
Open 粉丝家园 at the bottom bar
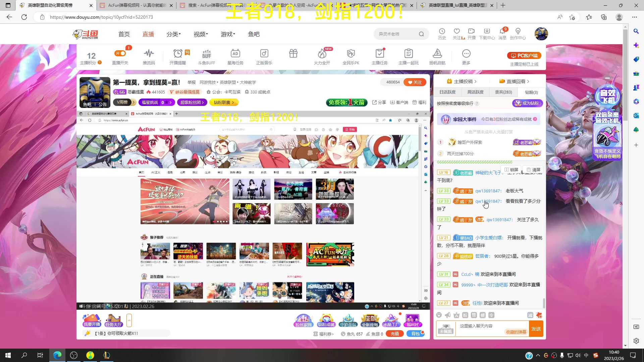pos(303,321)
